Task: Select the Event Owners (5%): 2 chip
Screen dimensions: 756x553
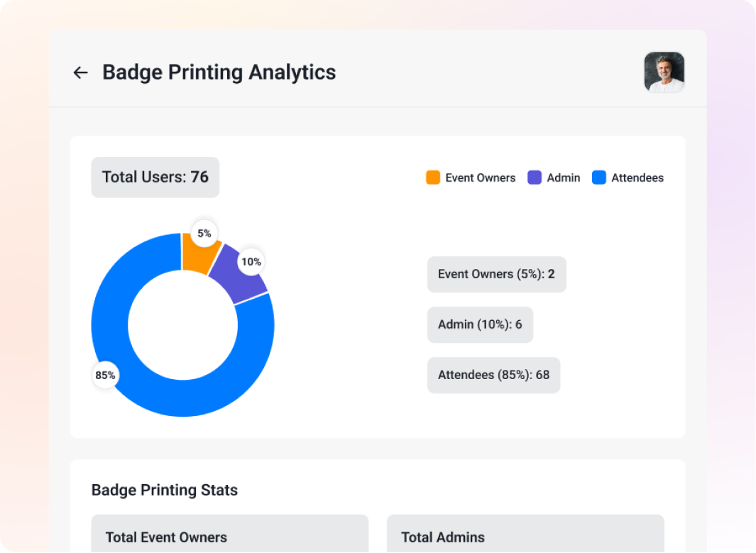Action: click(497, 274)
